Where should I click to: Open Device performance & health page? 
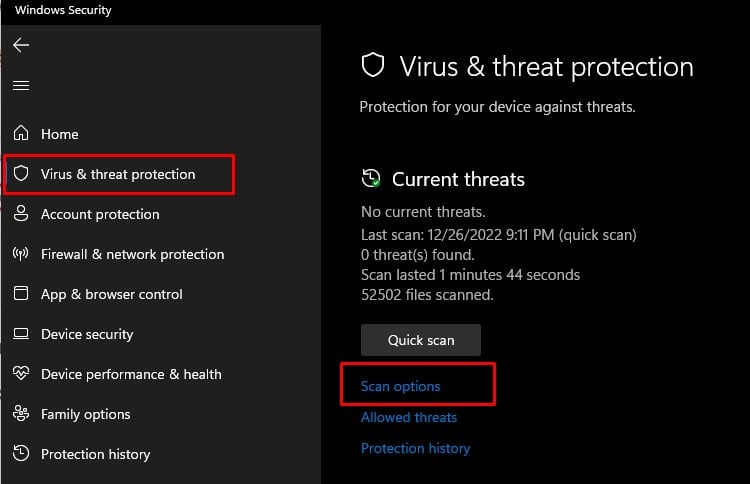point(131,374)
